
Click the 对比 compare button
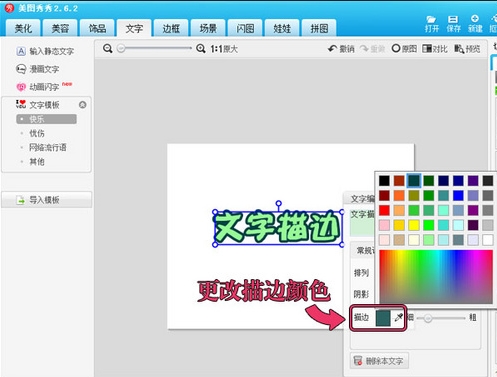click(x=435, y=49)
